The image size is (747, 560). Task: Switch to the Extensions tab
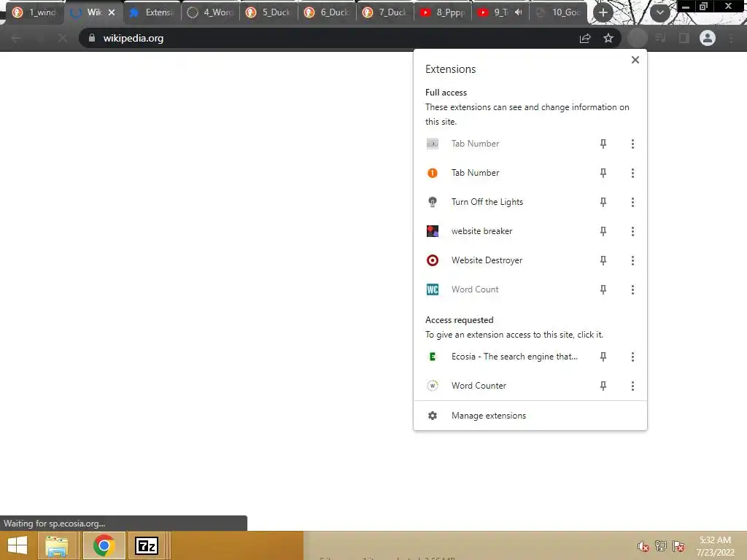pyautogui.click(x=152, y=12)
